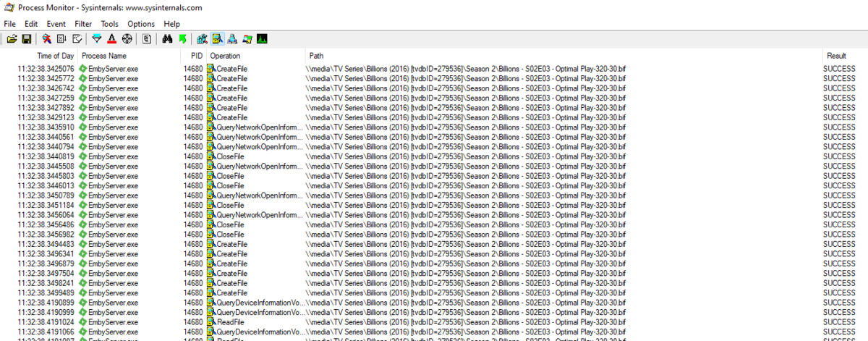Jump to object via the green arrow icon
Viewport: 868px width, 341px height.
click(x=182, y=38)
